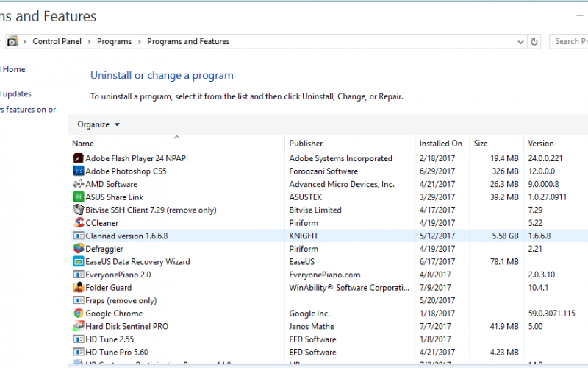The image size is (588, 368).
Task: Select EaseUS Data Recovery Wizard entry
Action: point(329,261)
